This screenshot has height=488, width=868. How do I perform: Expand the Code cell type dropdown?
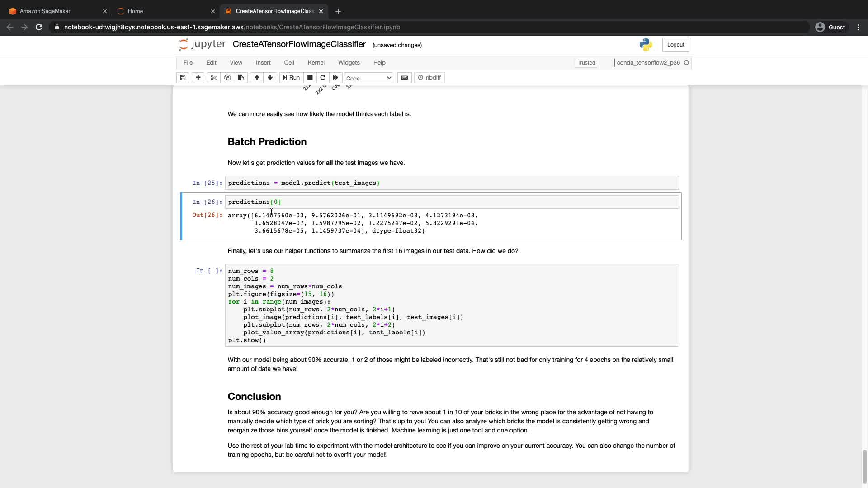(x=368, y=78)
